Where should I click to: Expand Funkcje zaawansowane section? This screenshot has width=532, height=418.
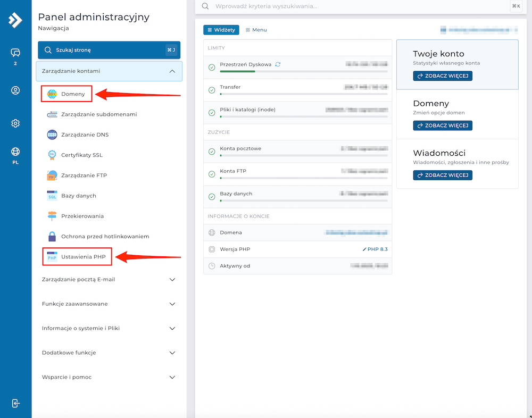tap(109, 304)
